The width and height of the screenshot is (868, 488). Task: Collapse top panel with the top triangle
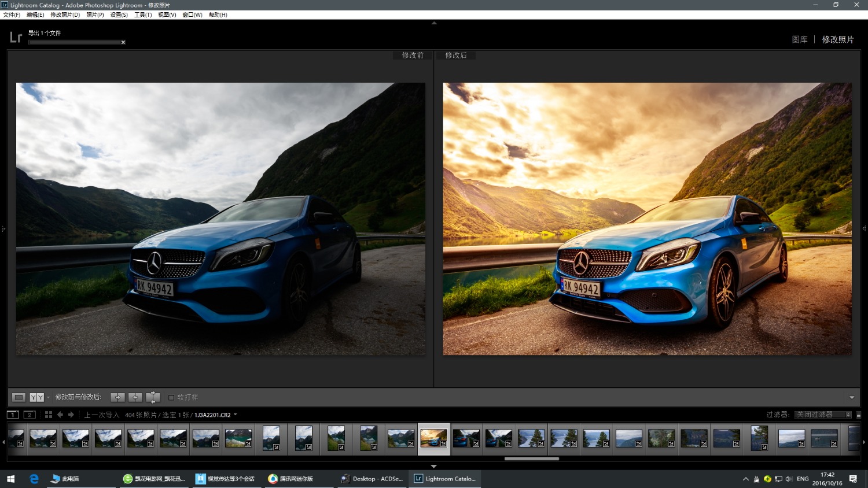[434, 23]
